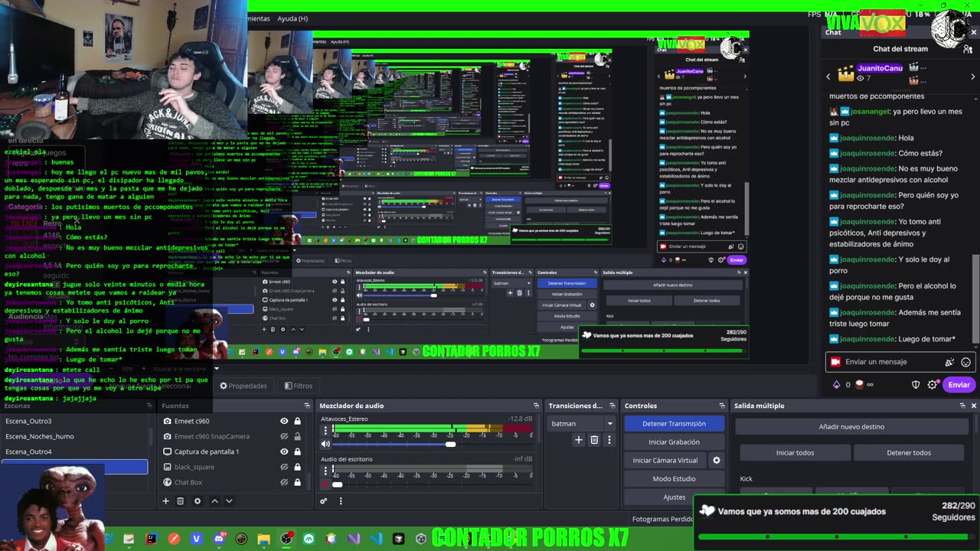Open the Ayuda (H) menu
Image resolution: width=980 pixels, height=551 pixels.
click(292, 18)
